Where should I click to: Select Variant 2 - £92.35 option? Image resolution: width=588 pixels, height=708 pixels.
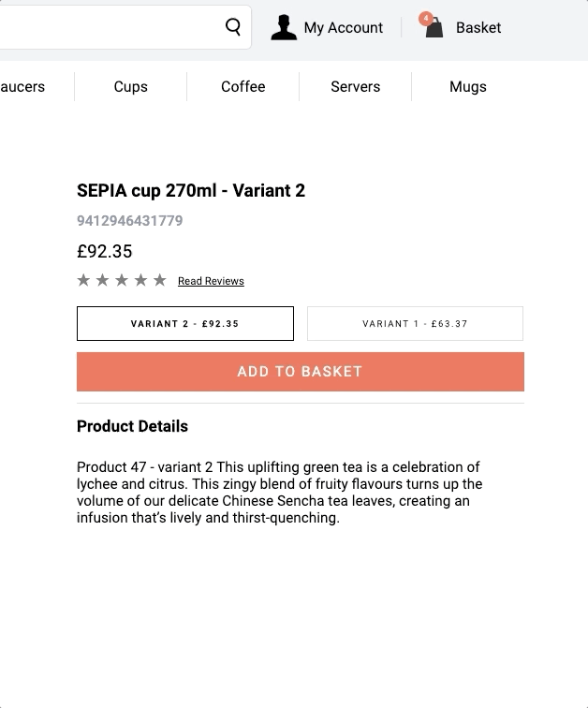click(184, 324)
